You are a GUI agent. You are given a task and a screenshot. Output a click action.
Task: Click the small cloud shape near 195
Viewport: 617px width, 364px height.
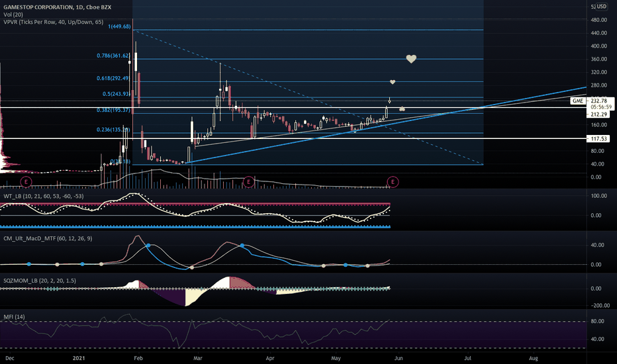coord(402,109)
